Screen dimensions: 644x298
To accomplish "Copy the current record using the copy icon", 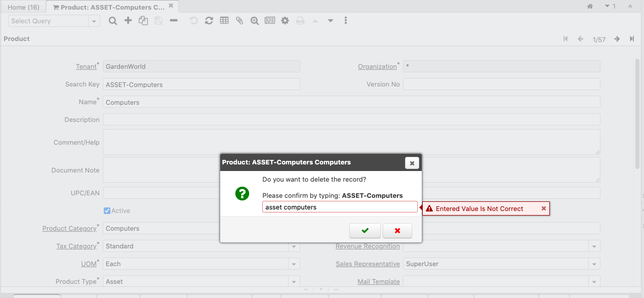I will point(143,20).
